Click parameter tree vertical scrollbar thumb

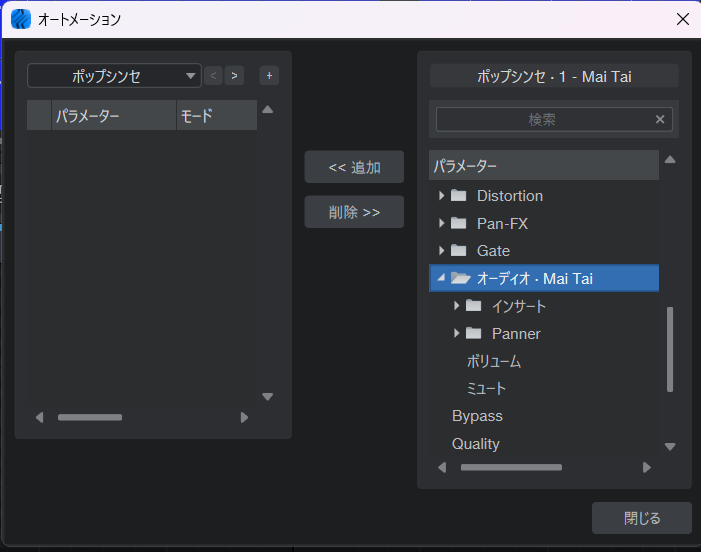670,349
